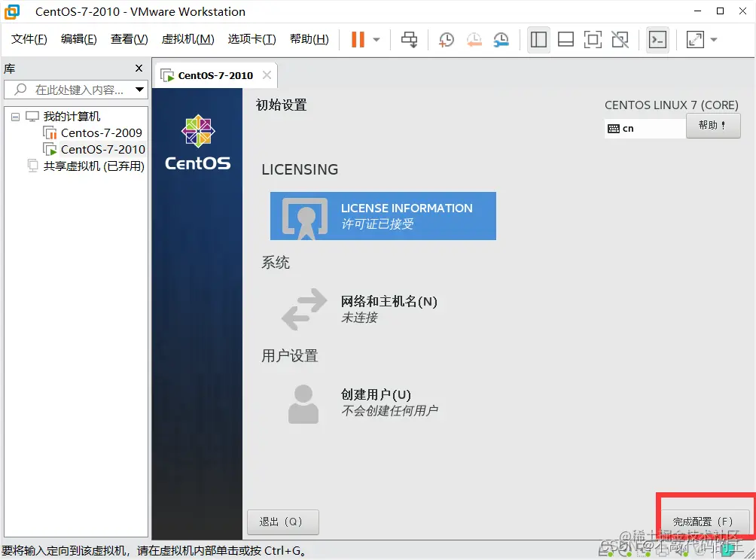Select 我的计算机 in the library tree
This screenshot has width=756, height=560.
coord(72,116)
